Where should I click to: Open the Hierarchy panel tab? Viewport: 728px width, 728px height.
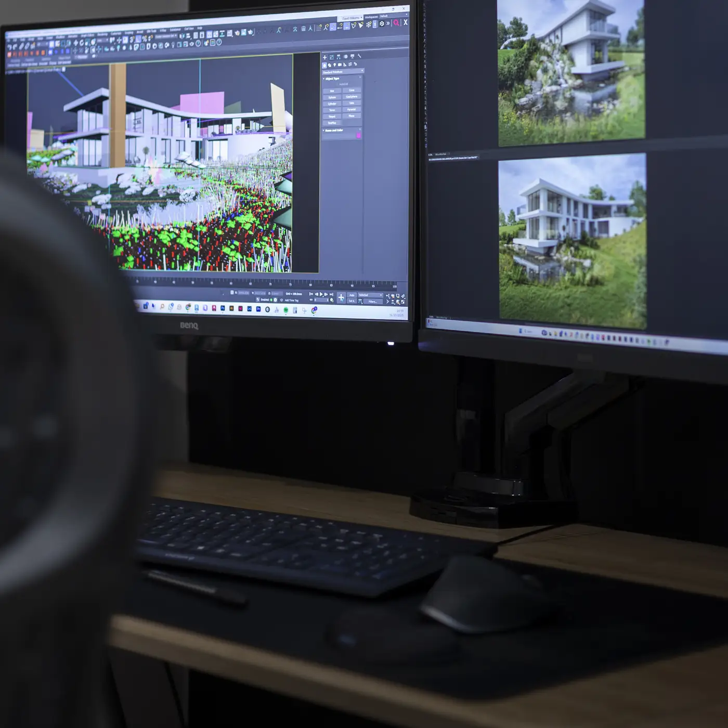339,57
